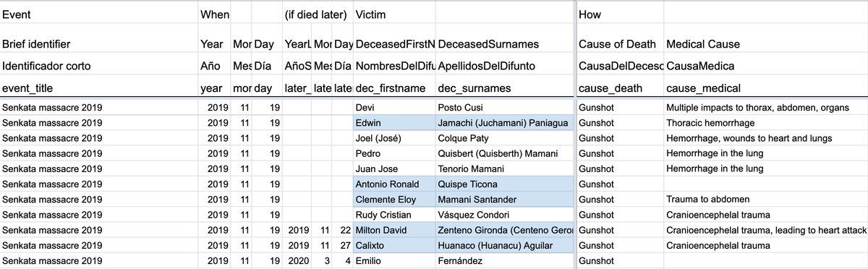Click the 'Multiple impacts to thorax' cell

[765, 107]
